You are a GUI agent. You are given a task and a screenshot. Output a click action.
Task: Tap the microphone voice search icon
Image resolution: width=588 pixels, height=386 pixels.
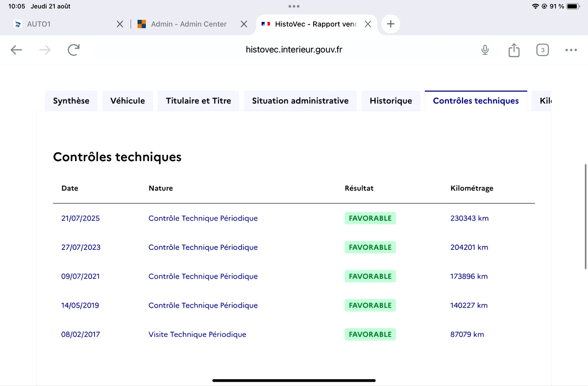pyautogui.click(x=485, y=50)
